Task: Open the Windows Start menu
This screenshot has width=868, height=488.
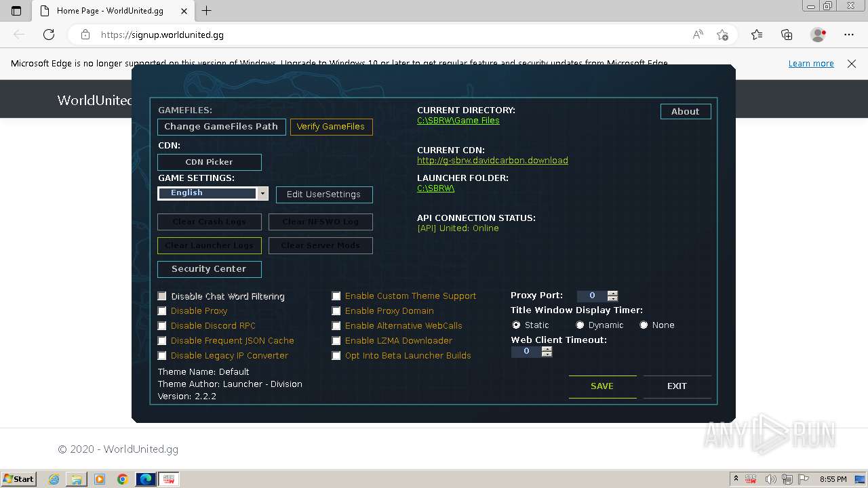Action: coord(18,479)
